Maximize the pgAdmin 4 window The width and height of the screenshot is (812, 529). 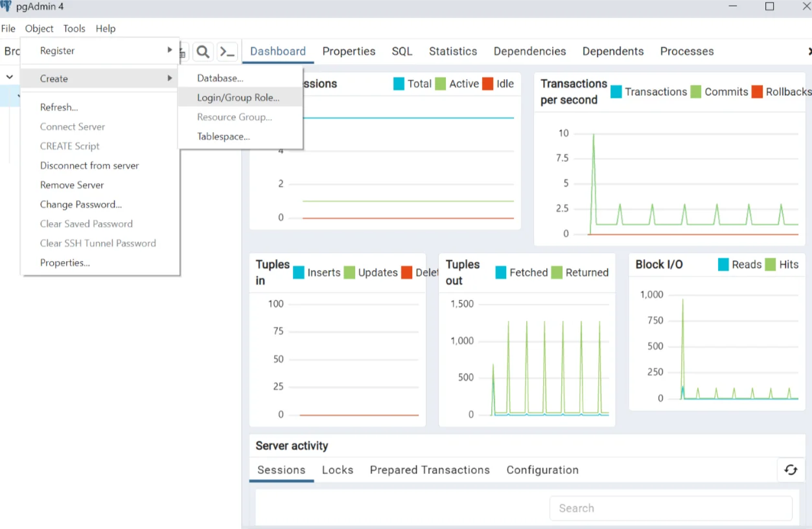coord(769,6)
